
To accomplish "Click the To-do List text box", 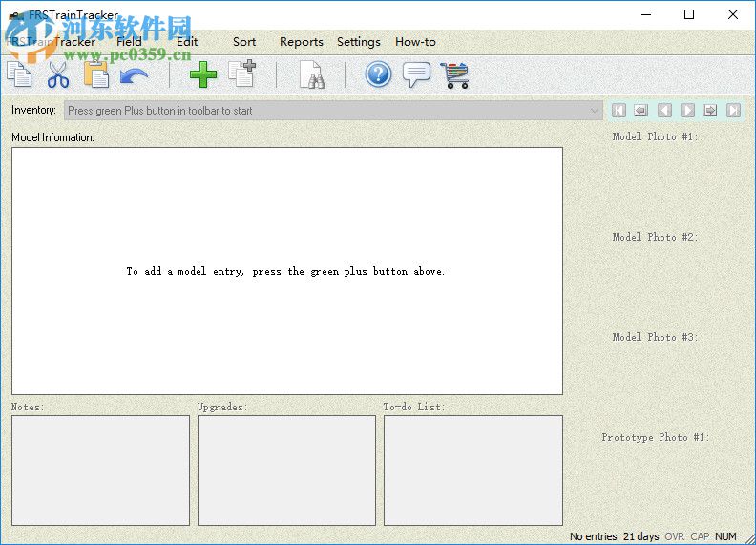I will click(x=473, y=471).
